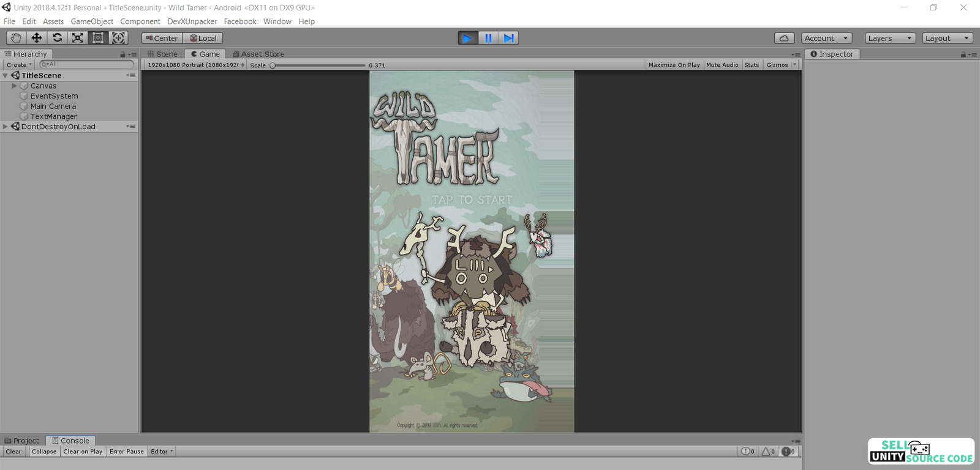
Task: Toggle Hierarchy panel lock icon
Action: point(123,54)
